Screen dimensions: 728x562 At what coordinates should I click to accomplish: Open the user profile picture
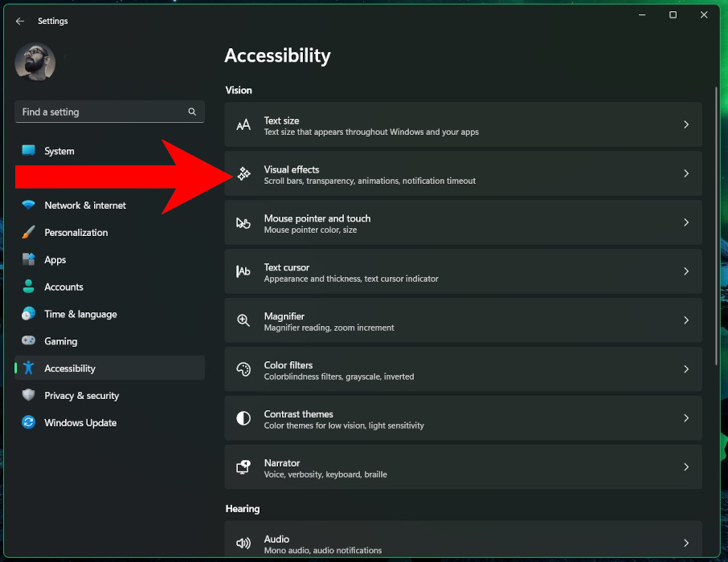[35, 62]
